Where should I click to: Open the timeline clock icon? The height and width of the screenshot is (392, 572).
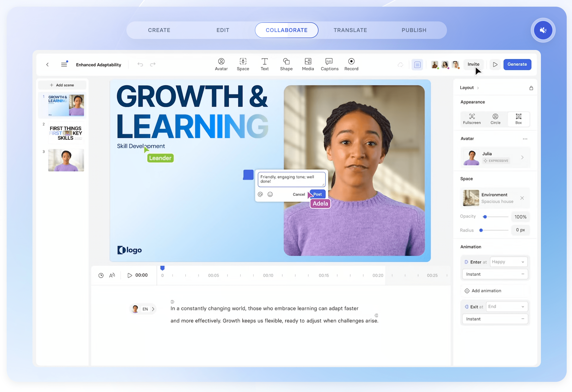(101, 275)
